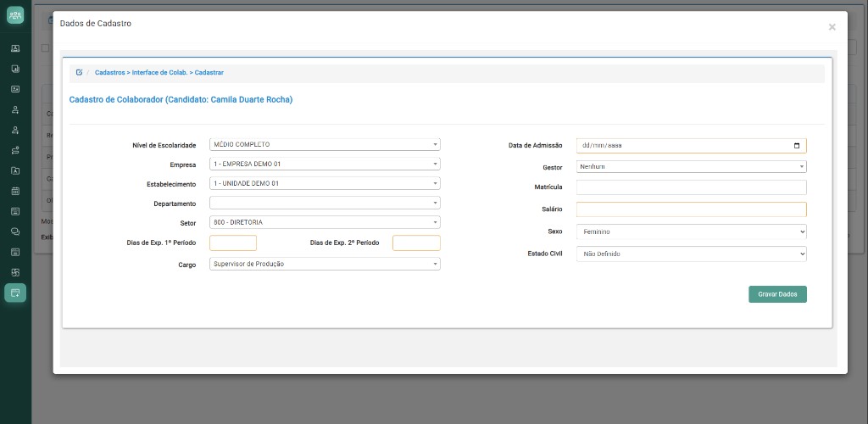The image size is (868, 424).
Task: Select the highlighted bottom sidebar icon
Action: [x=15, y=293]
